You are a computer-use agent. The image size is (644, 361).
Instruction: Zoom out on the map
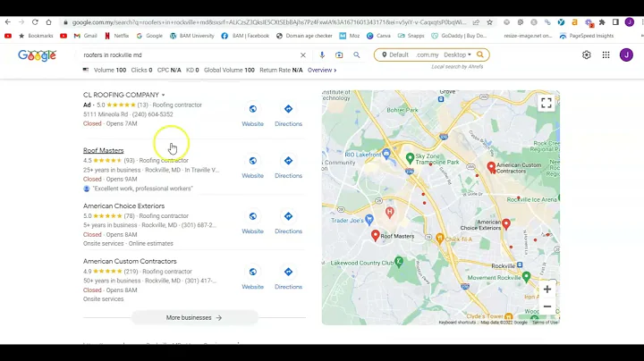click(547, 306)
